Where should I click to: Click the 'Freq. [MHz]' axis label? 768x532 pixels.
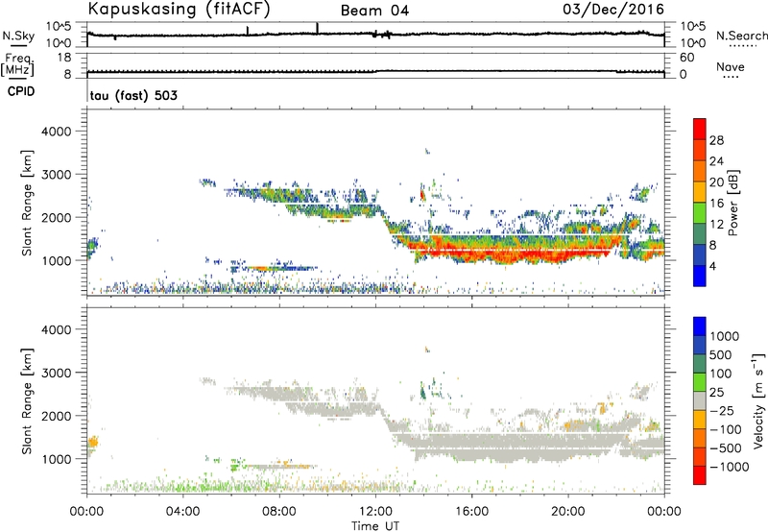click(x=18, y=64)
